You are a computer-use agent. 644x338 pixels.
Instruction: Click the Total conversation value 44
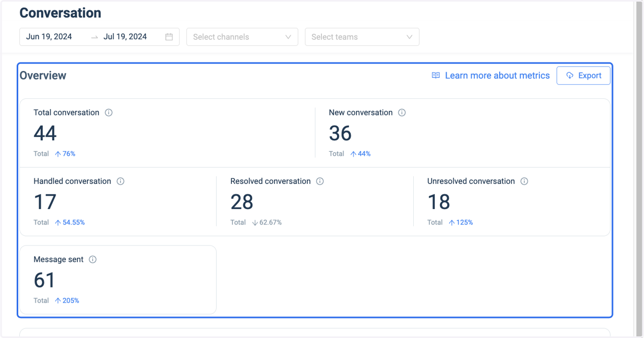coord(45,133)
